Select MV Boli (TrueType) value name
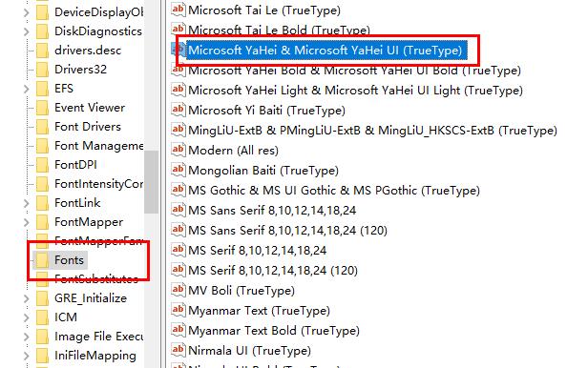 (241, 290)
